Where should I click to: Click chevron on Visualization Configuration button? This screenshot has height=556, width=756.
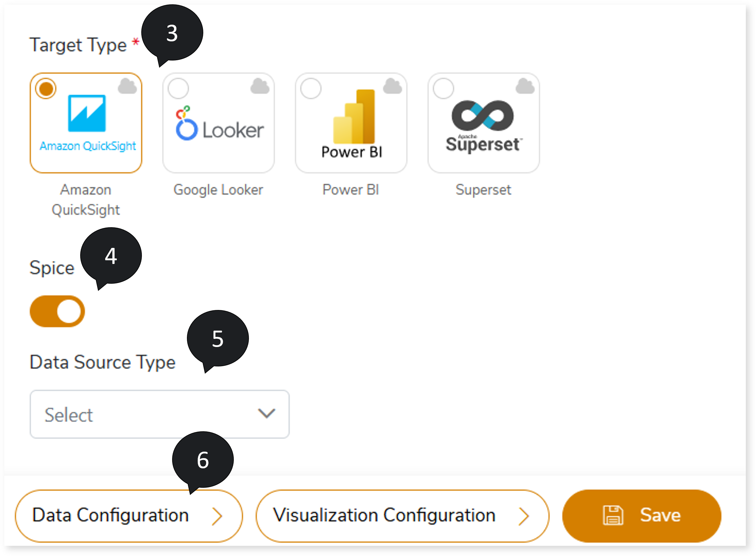pos(524,516)
